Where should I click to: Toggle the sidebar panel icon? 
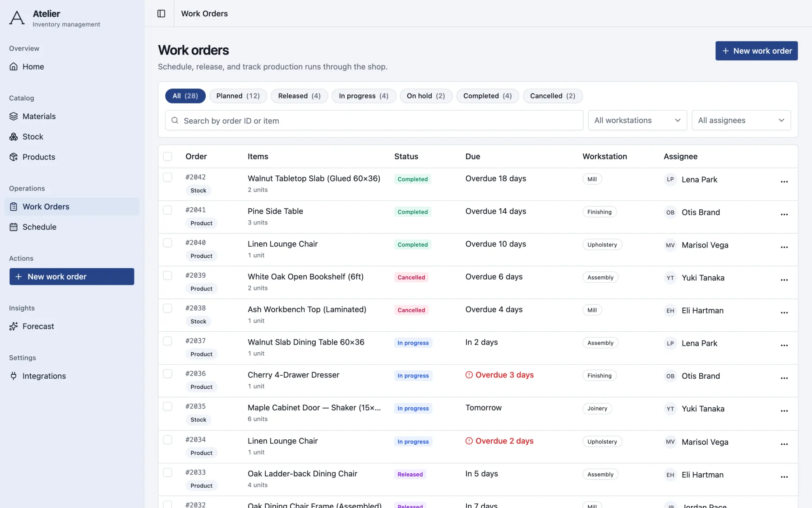click(x=161, y=14)
